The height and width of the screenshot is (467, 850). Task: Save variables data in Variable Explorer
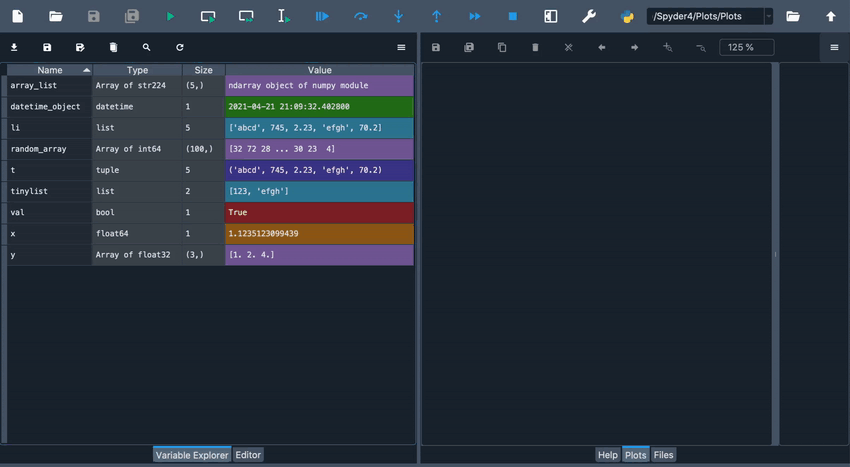(x=47, y=47)
